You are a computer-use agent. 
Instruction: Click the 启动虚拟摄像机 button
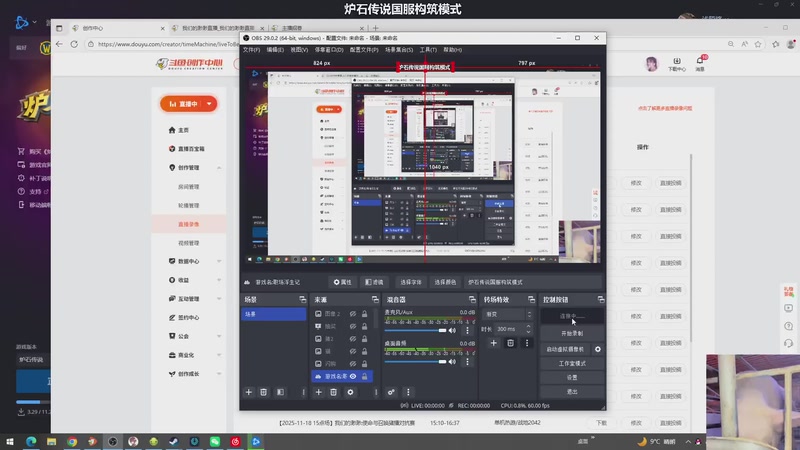(565, 349)
